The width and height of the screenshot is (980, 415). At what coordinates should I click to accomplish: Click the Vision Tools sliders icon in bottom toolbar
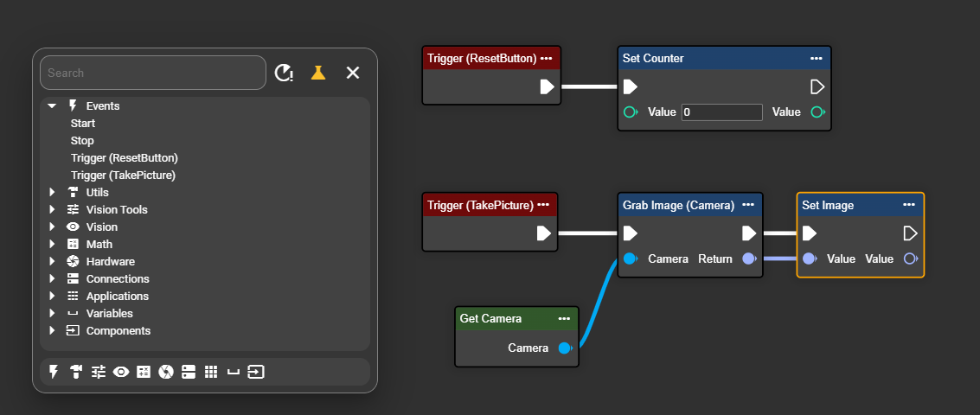(x=99, y=372)
